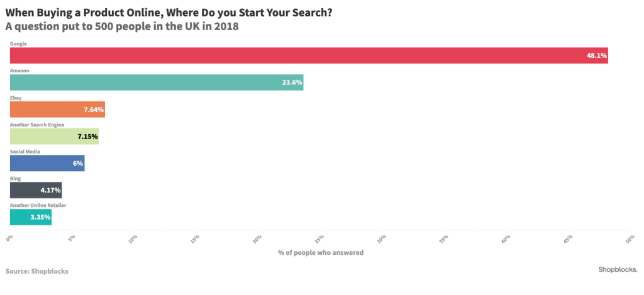Click the 48.1% value label
Viewport: 644px width, 295px height.
pyautogui.click(x=596, y=55)
